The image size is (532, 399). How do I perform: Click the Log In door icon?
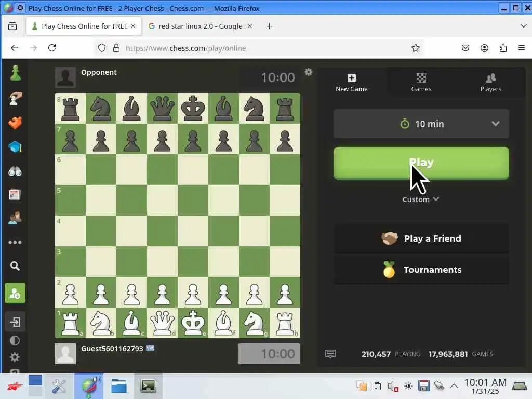click(15, 322)
